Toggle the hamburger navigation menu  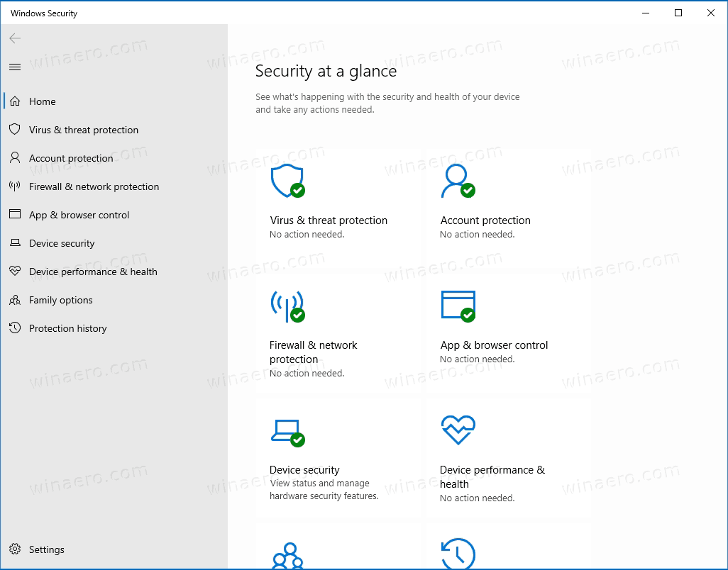pos(15,67)
